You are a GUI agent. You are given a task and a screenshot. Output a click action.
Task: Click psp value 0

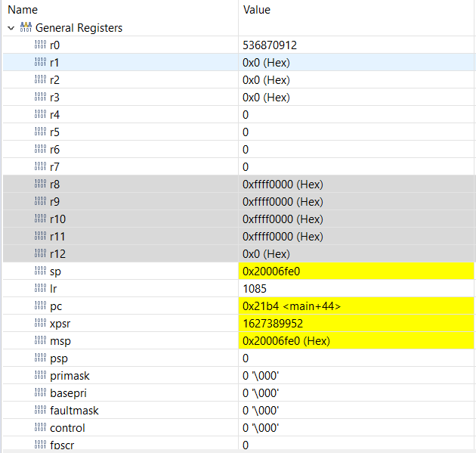tap(246, 358)
